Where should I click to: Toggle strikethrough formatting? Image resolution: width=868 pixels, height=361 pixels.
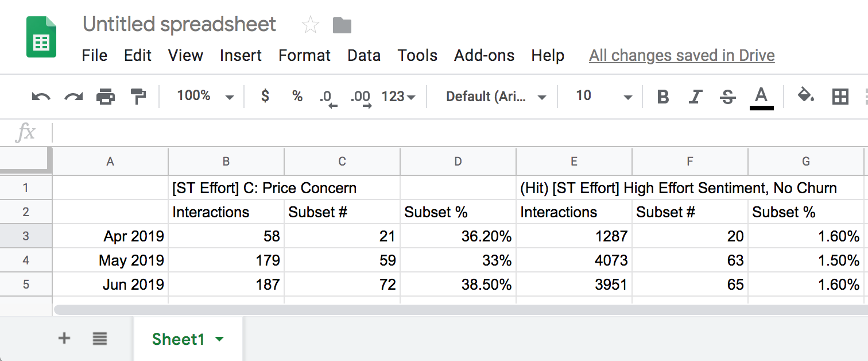point(728,97)
